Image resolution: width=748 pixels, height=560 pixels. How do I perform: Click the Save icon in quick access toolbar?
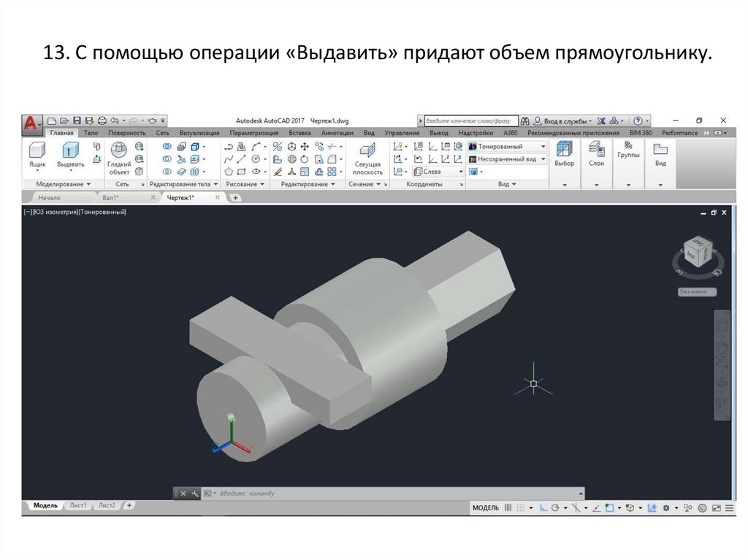click(76, 120)
